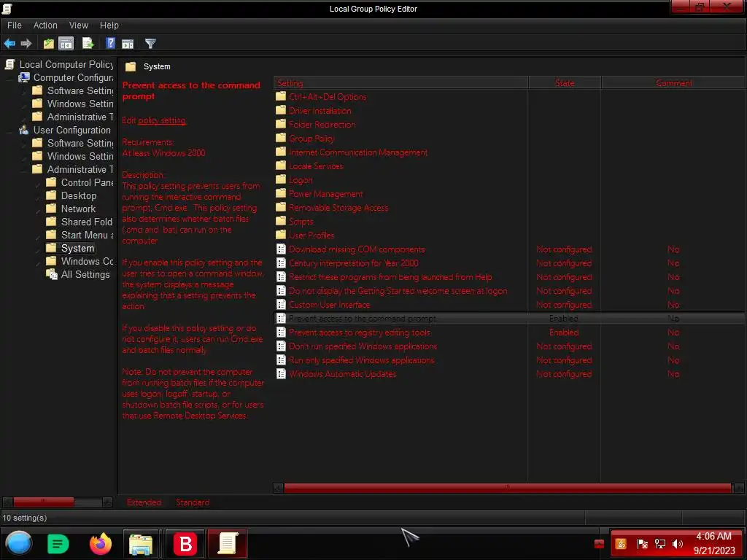Click the orange Java update tray icon
Image resolution: width=747 pixels, height=560 pixels.
(622, 544)
